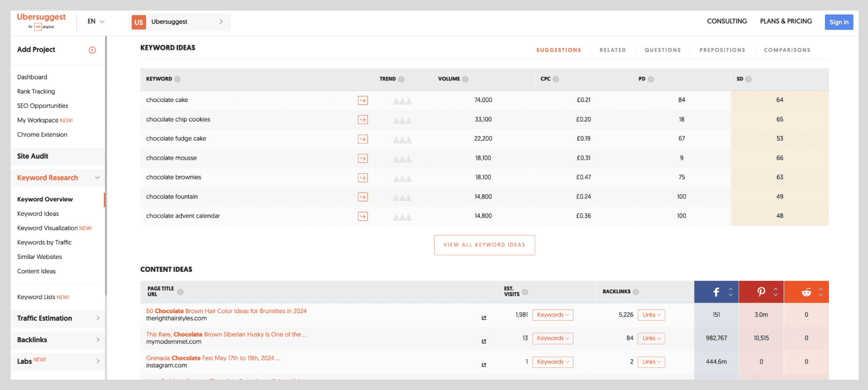Open the chocolate cake keyword arrow icon

tap(363, 101)
